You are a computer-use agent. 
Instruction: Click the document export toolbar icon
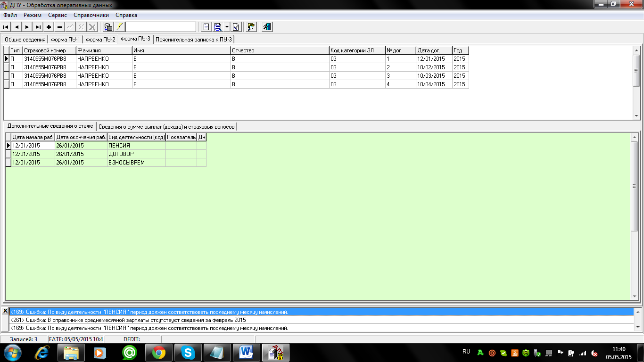[x=236, y=27]
